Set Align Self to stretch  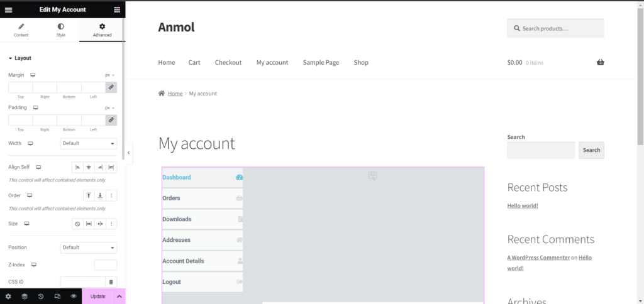coord(111,167)
